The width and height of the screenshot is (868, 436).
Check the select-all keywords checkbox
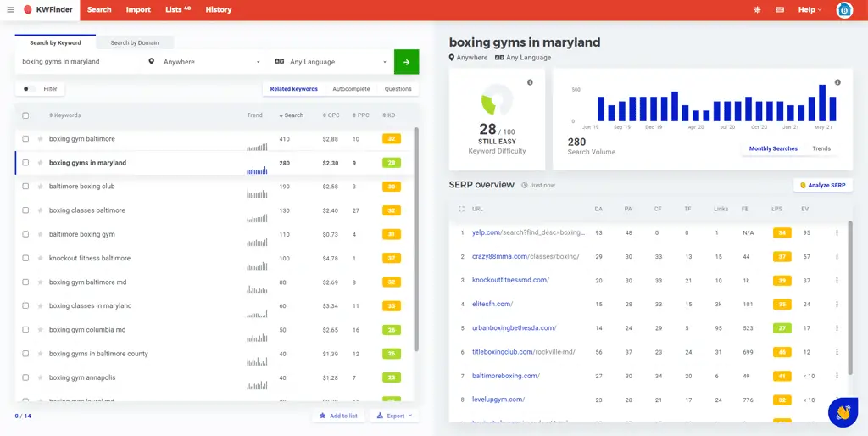(25, 115)
